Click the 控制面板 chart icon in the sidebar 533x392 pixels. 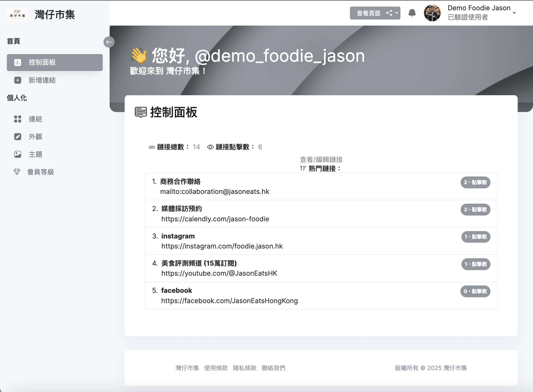pyautogui.click(x=18, y=63)
